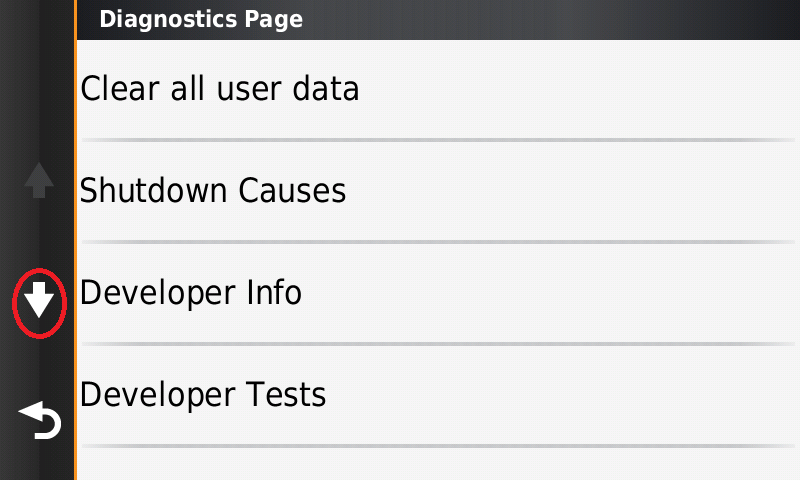Enter the developer tests screen
800x480 pixels.
pyautogui.click(x=203, y=395)
